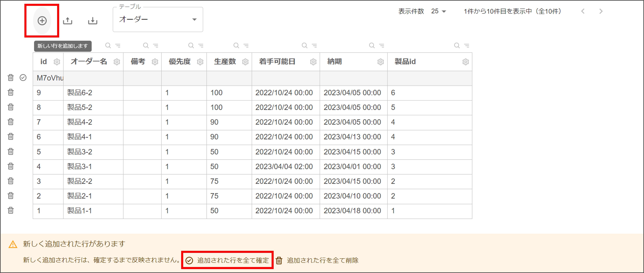Image resolution: width=644 pixels, height=273 pixels.
Task: Open settings gear for 優先度 column
Action: point(200,62)
